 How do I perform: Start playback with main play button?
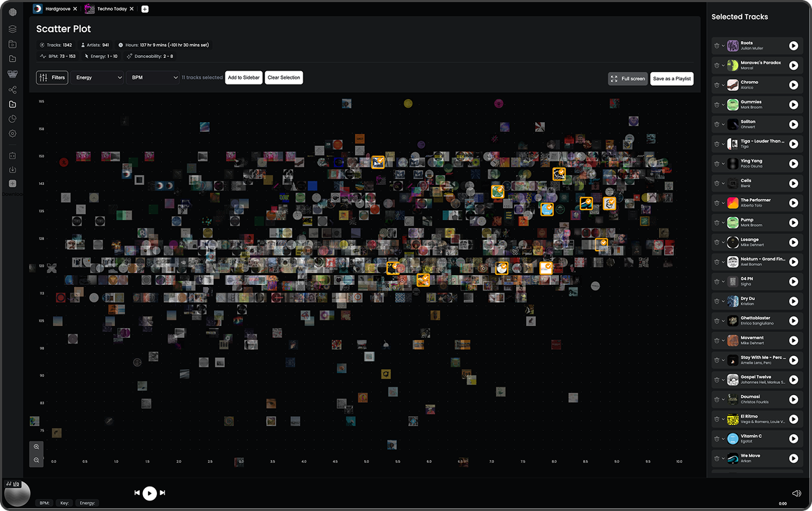click(150, 494)
